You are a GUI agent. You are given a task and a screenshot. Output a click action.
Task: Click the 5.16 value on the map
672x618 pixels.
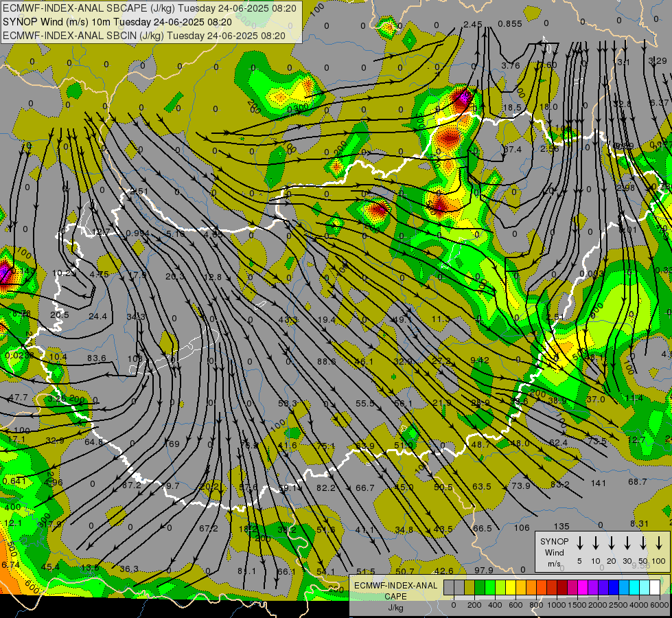175,233
